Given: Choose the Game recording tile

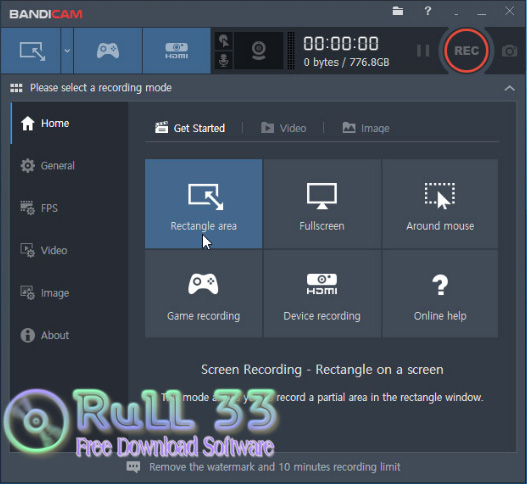Looking at the screenshot, I should pyautogui.click(x=204, y=294).
